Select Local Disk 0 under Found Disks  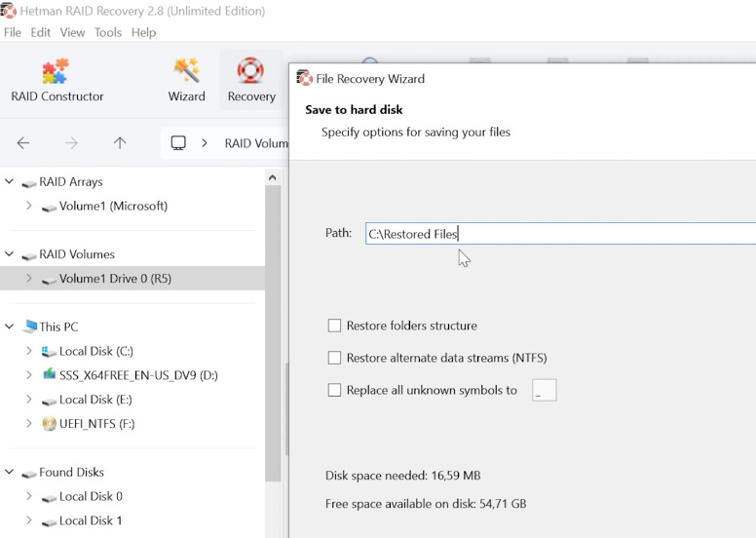(91, 496)
